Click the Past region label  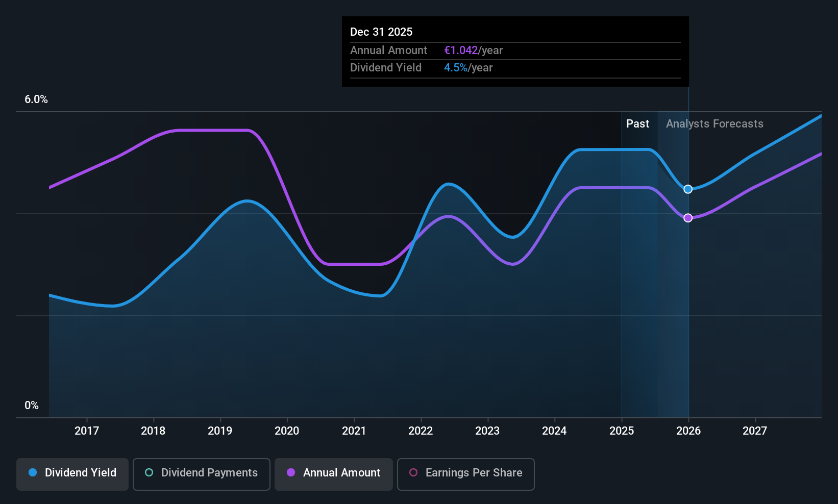(x=637, y=123)
